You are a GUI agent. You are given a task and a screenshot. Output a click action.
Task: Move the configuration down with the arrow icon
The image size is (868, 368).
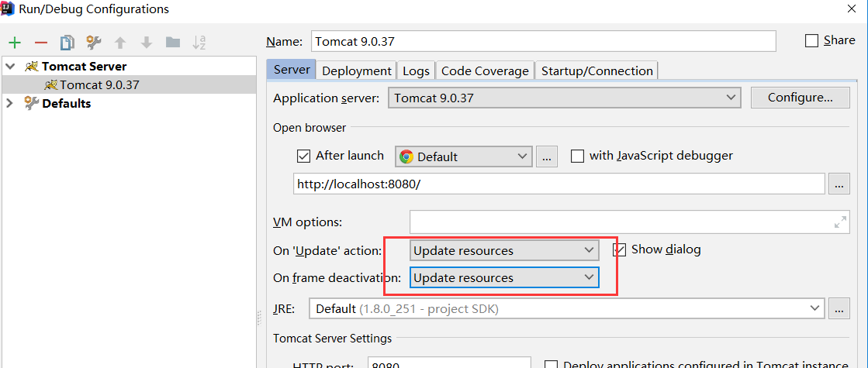[x=147, y=43]
